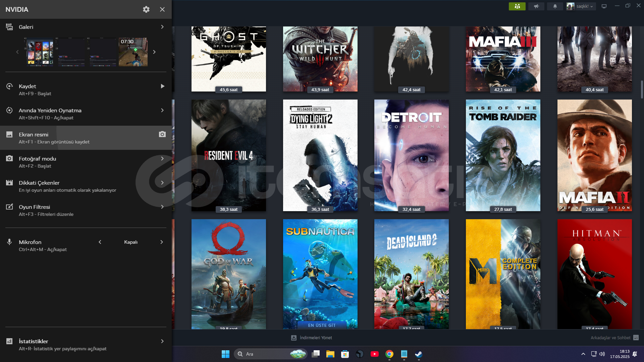Viewport: 644px width, 362px height.
Task: Open YouTube taskbar icon
Action: click(x=375, y=354)
